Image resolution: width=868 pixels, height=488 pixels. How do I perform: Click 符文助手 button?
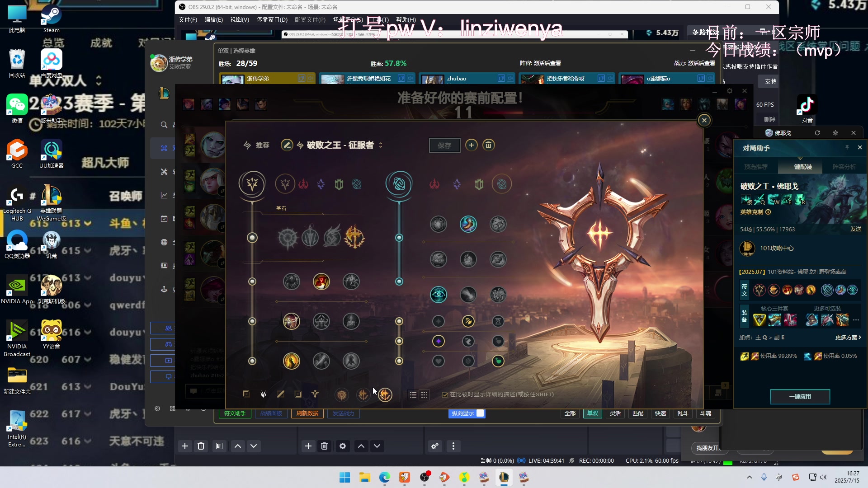point(235,413)
